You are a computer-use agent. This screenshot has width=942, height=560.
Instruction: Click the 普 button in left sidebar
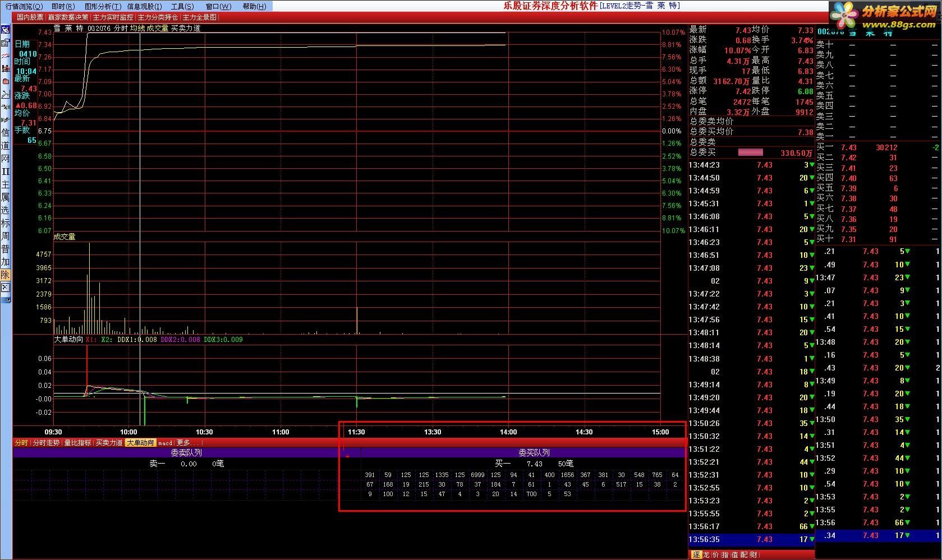5,249
